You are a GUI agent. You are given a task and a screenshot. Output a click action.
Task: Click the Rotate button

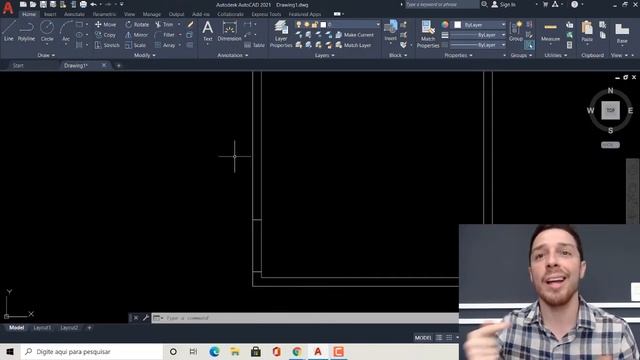(137, 24)
